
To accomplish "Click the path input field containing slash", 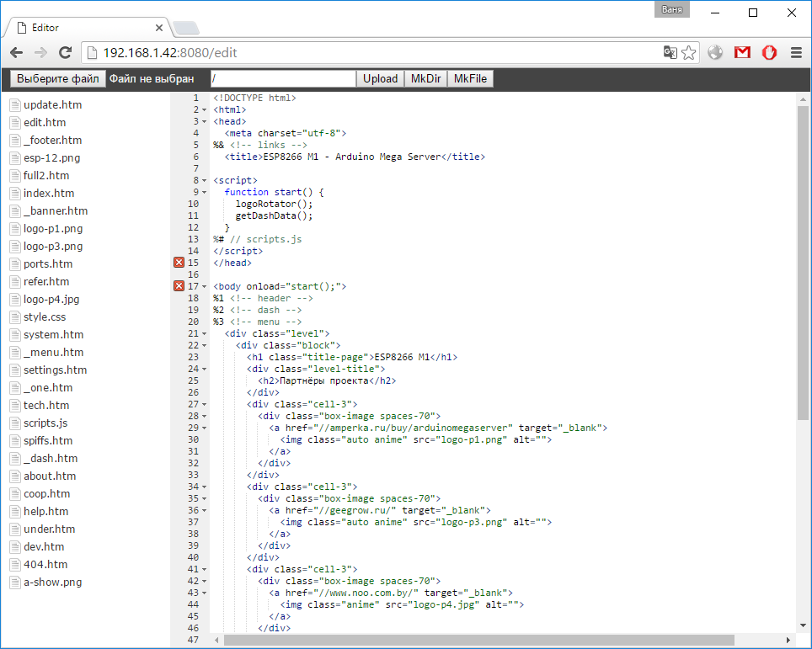I will click(283, 78).
